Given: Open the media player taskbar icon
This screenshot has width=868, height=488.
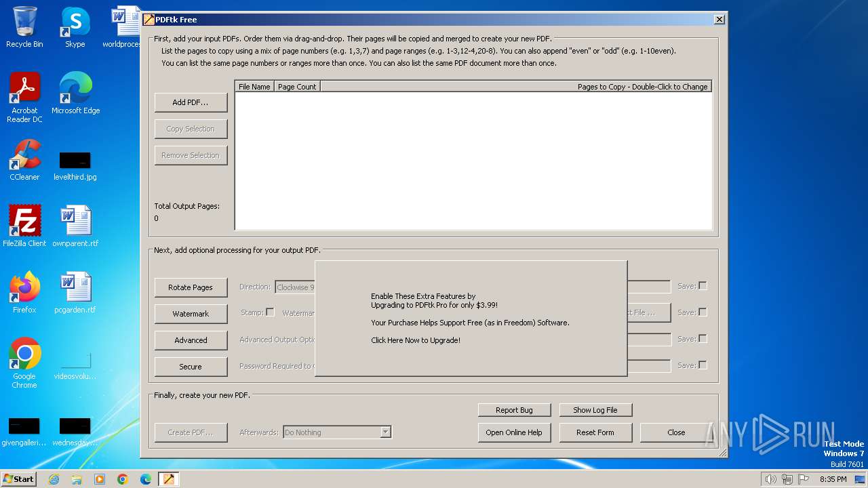Looking at the screenshot, I should point(100,479).
